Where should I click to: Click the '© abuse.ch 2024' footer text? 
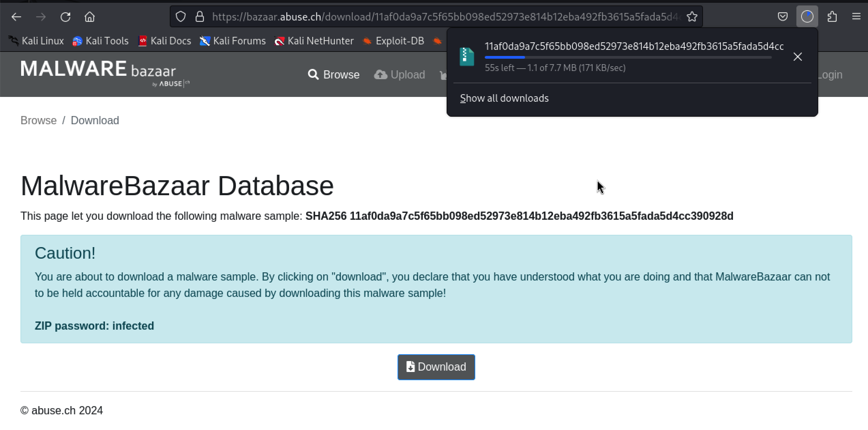coord(62,411)
